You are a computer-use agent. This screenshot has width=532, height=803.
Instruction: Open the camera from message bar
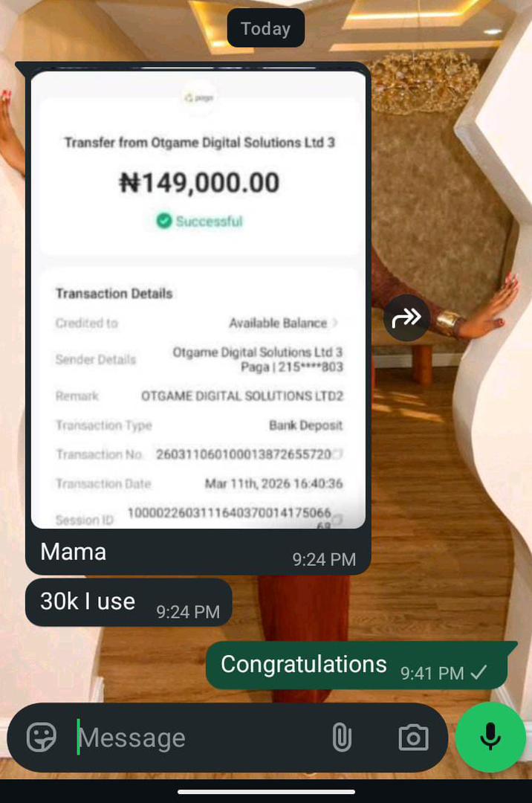[x=413, y=738]
